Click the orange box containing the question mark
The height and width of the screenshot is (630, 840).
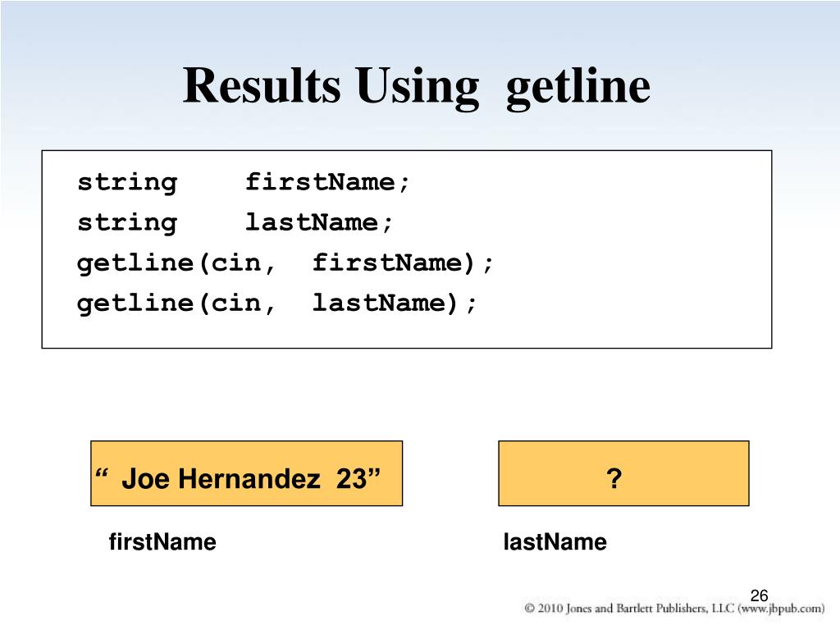623,473
